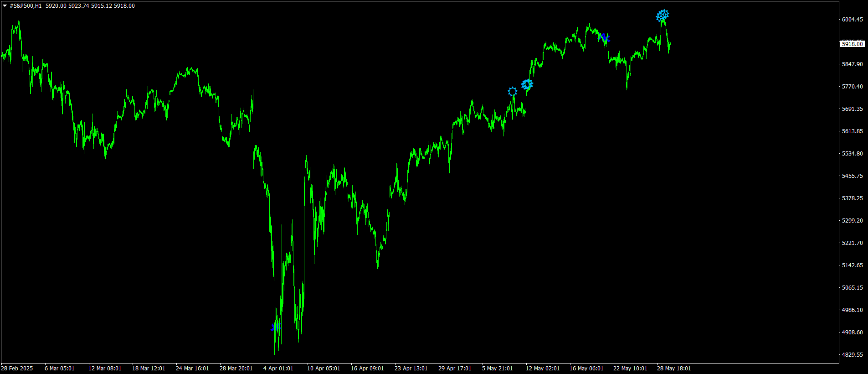The width and height of the screenshot is (868, 374).
Task: Click the dark blue marker near 16 May
Action: click(603, 37)
